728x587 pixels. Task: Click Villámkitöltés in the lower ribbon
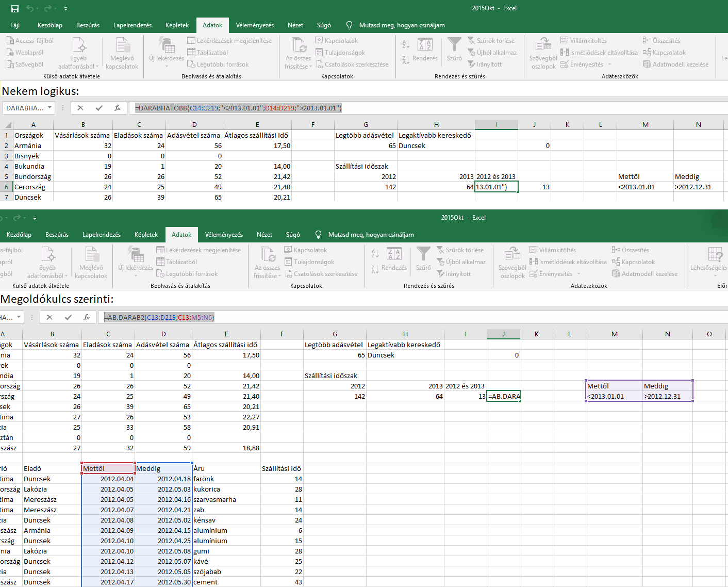tap(553, 250)
